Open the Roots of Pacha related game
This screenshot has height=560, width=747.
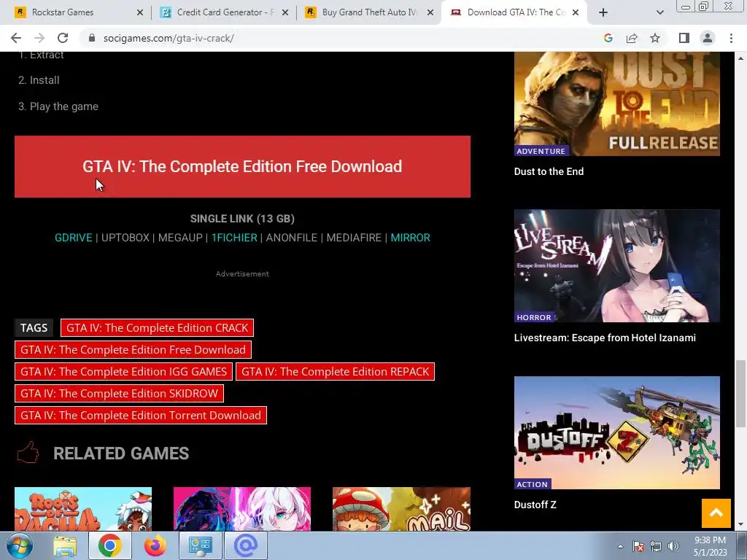point(83,508)
